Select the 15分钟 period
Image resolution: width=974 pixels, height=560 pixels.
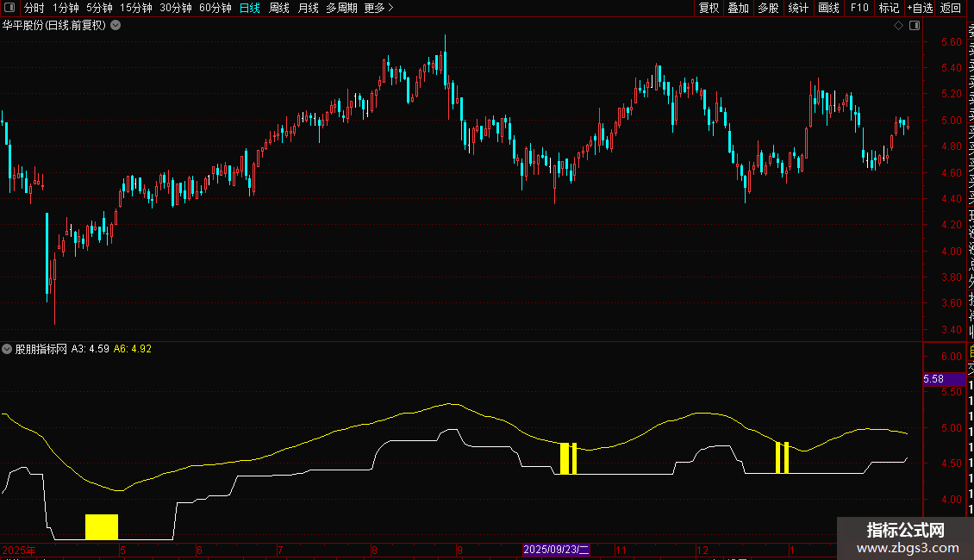point(136,8)
